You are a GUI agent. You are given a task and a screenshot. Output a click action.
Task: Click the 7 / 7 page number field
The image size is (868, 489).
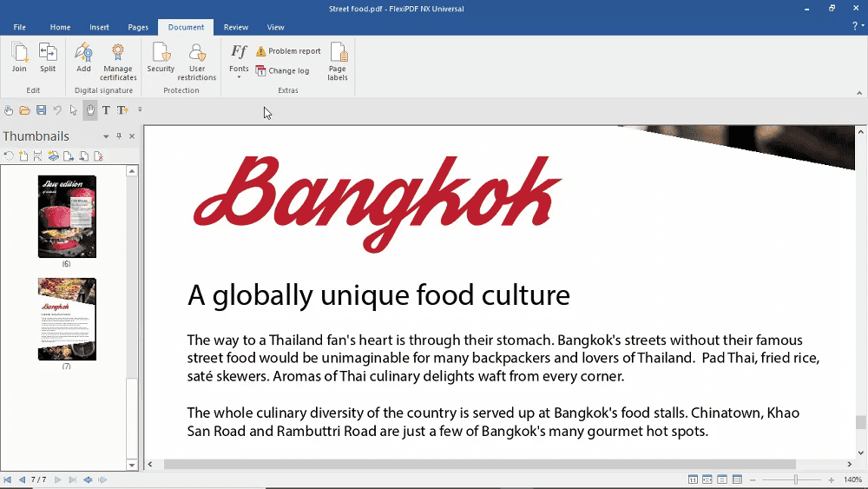pyautogui.click(x=39, y=479)
